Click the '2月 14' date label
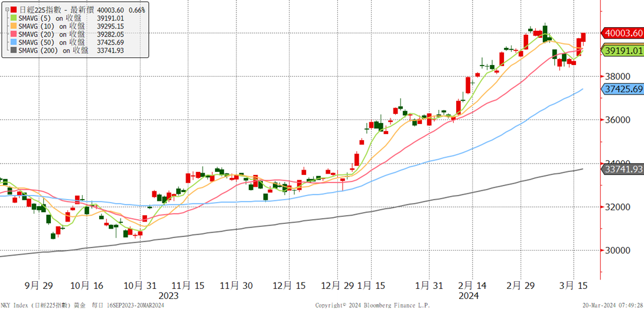The image size is (644, 309). point(472,285)
